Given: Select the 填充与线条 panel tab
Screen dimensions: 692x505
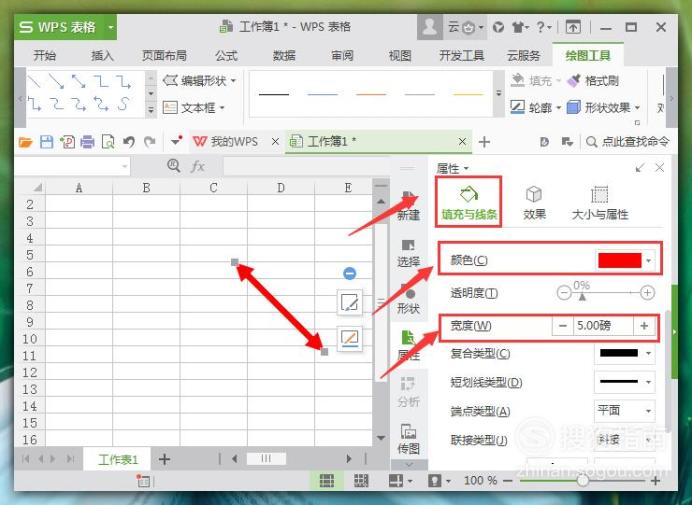Looking at the screenshot, I should (469, 202).
